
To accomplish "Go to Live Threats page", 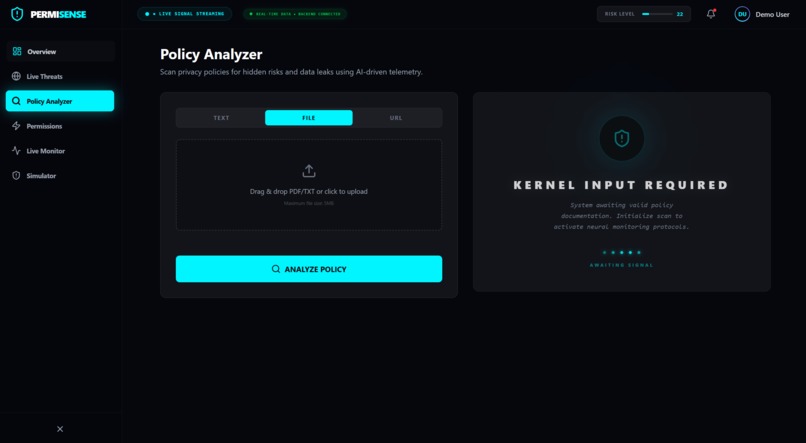I will tap(60, 77).
